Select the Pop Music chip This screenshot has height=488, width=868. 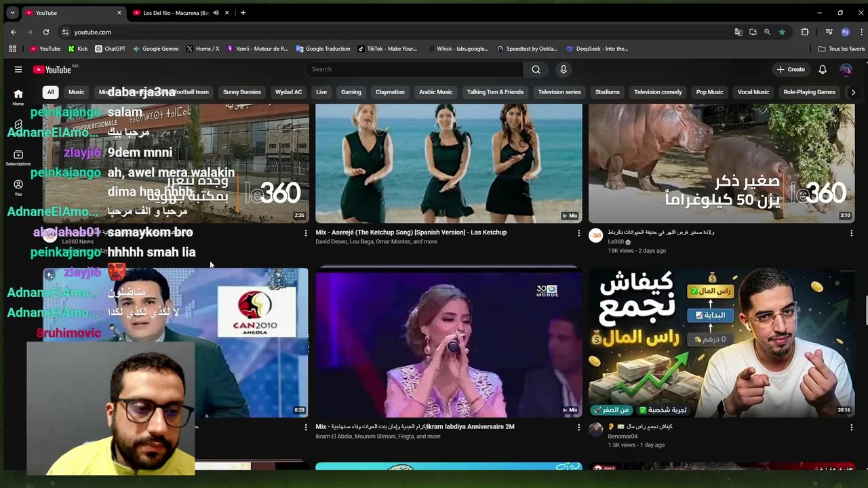[x=710, y=92]
